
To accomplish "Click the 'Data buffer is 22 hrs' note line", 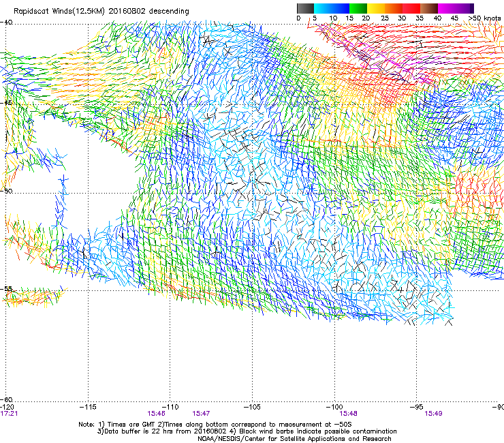I will (x=247, y=431).
